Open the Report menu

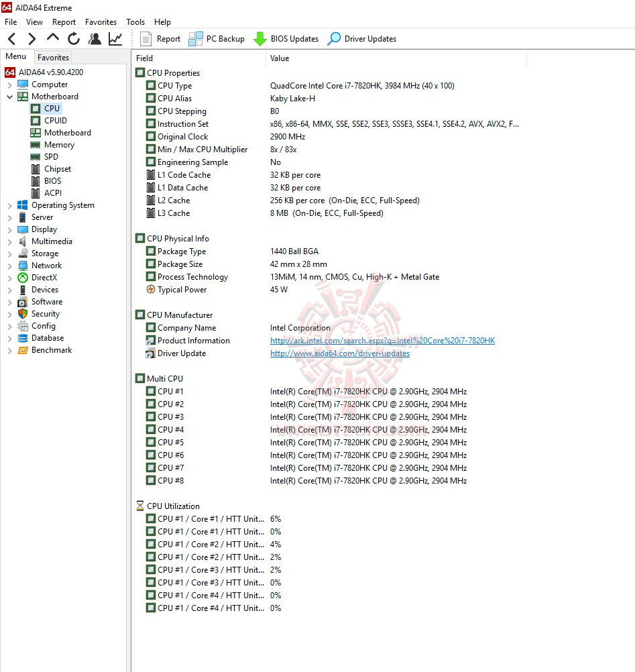pyautogui.click(x=64, y=22)
